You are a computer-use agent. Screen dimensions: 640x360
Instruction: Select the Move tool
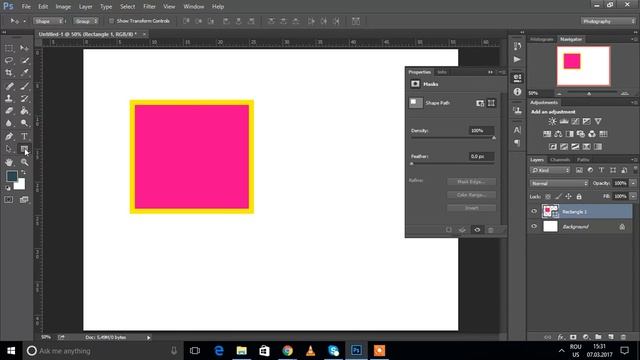tap(24, 48)
